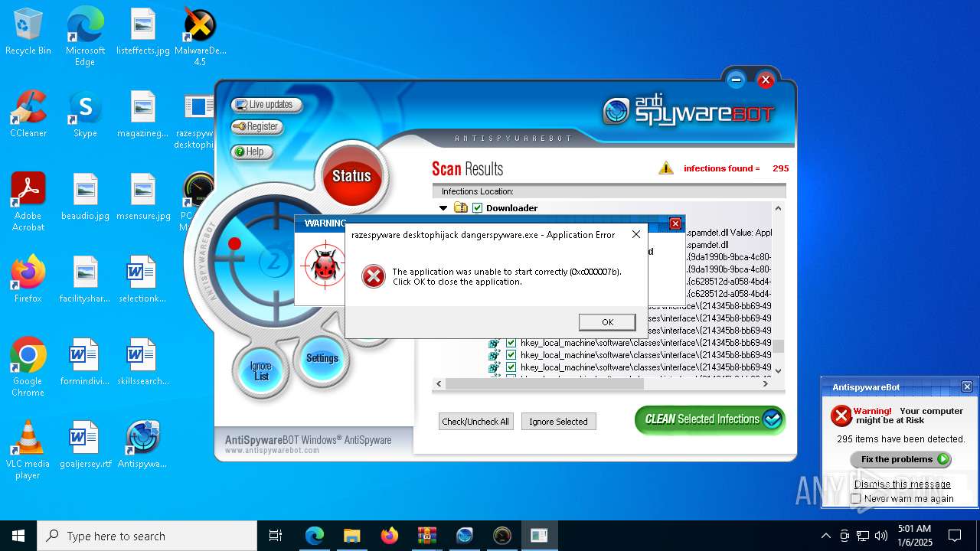The image size is (980, 551).
Task: Open MalwareDe... 4.5 desktop shortcut
Action: pyautogui.click(x=200, y=37)
